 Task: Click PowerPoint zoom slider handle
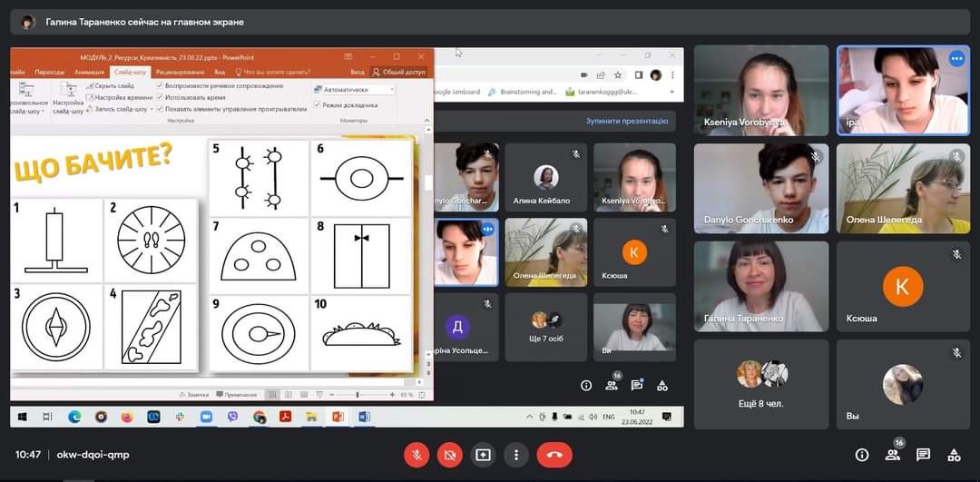click(x=358, y=395)
